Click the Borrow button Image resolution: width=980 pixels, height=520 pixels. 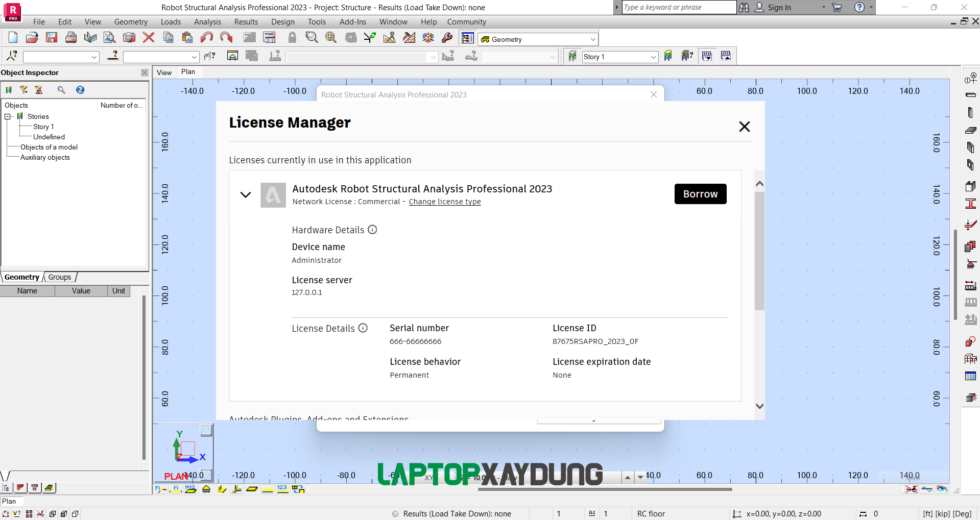[x=700, y=194]
